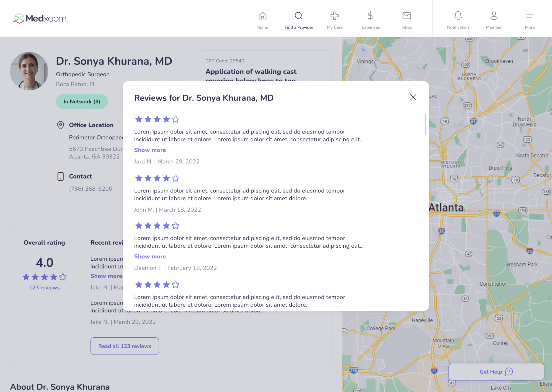This screenshot has width=552, height=392.
Task: Click the Contact phone icon
Action: [60, 176]
